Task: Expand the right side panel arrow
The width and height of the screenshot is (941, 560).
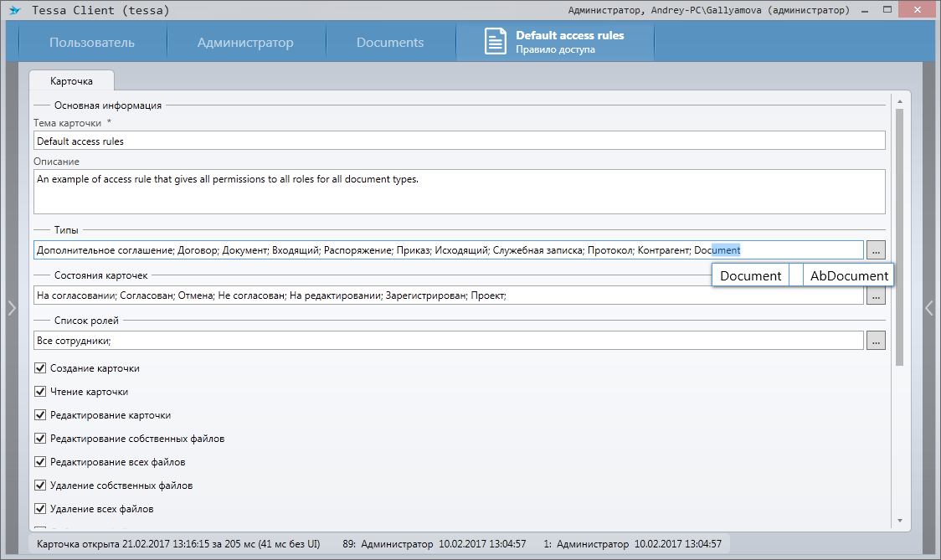Action: (x=928, y=308)
